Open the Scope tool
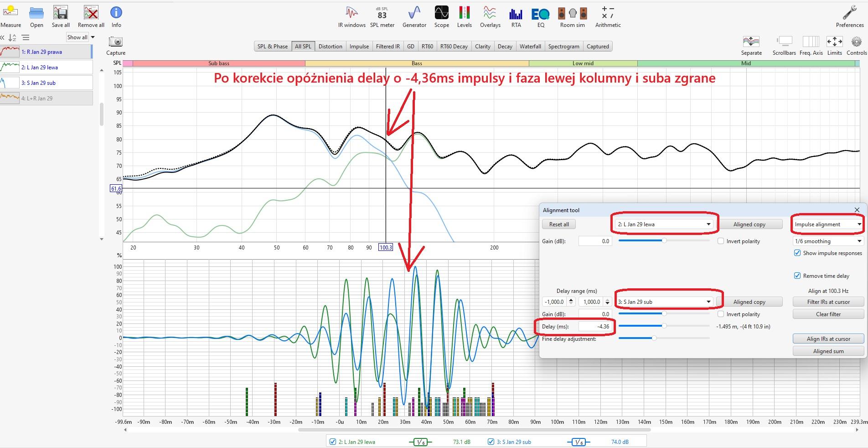The height and width of the screenshot is (448, 868). pos(441,16)
